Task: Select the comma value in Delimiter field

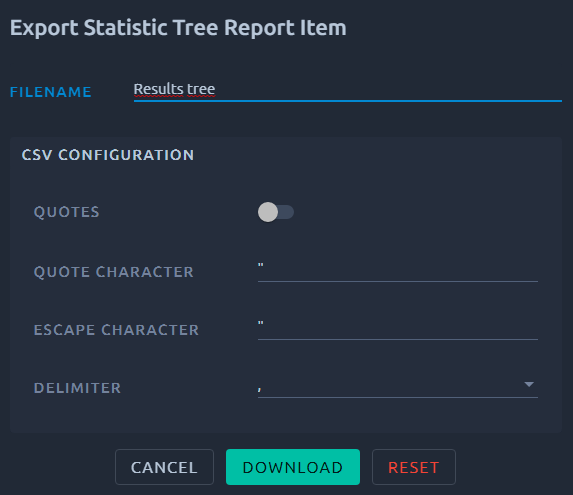Action: 398,387
